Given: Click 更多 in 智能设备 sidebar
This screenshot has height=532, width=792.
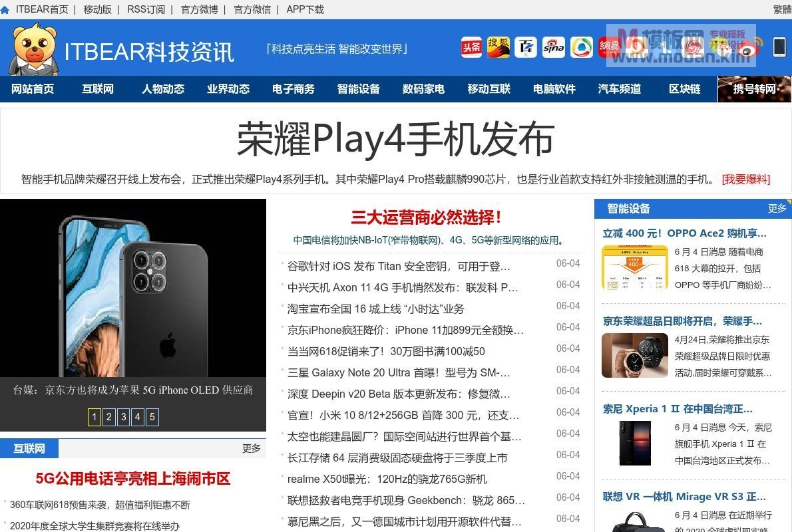Looking at the screenshot, I should coord(777,208).
